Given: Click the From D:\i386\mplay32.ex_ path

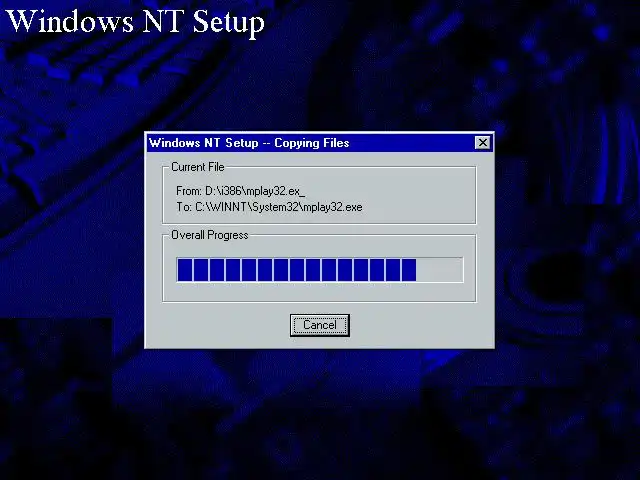Looking at the screenshot, I should 240,191.
